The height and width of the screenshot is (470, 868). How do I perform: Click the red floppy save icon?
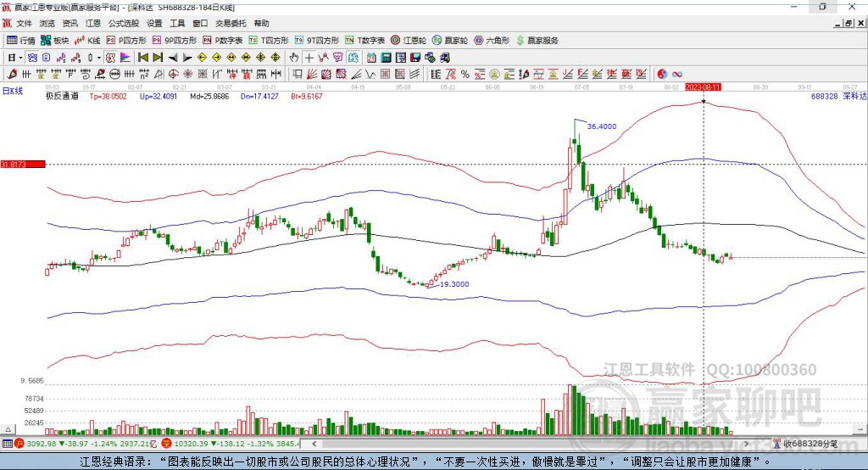coord(415,58)
